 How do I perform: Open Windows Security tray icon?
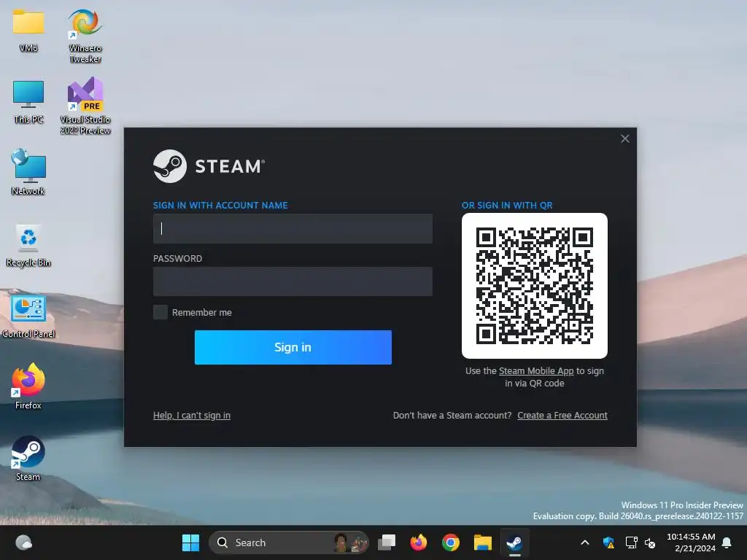pyautogui.click(x=608, y=542)
